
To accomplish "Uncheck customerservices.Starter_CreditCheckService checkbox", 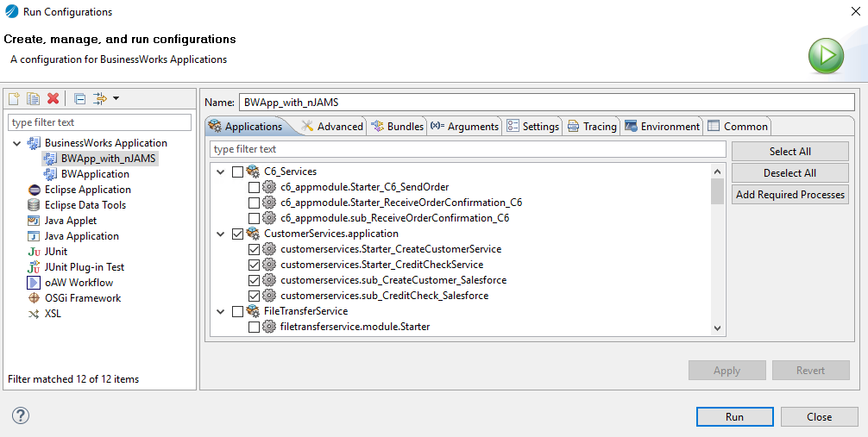I will pyautogui.click(x=254, y=265).
